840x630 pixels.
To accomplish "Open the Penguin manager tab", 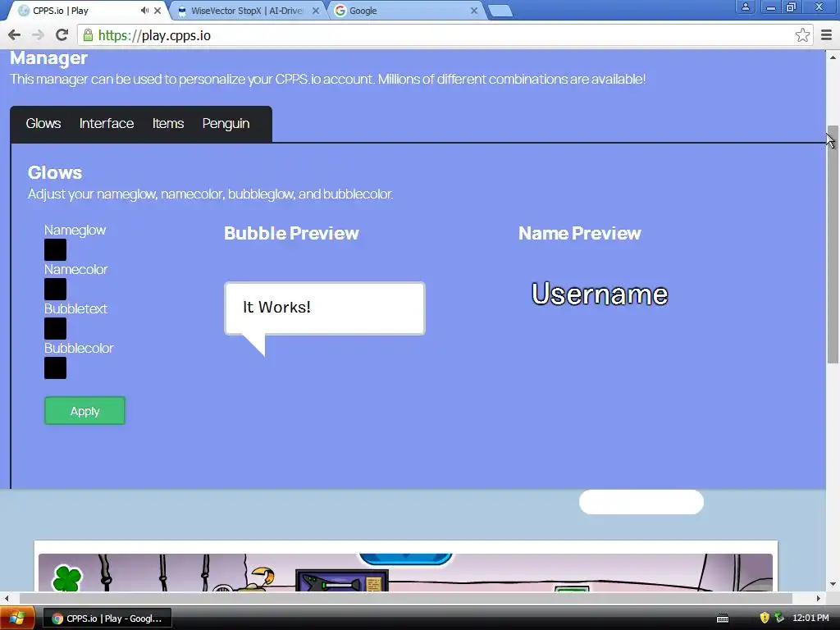I will [226, 124].
